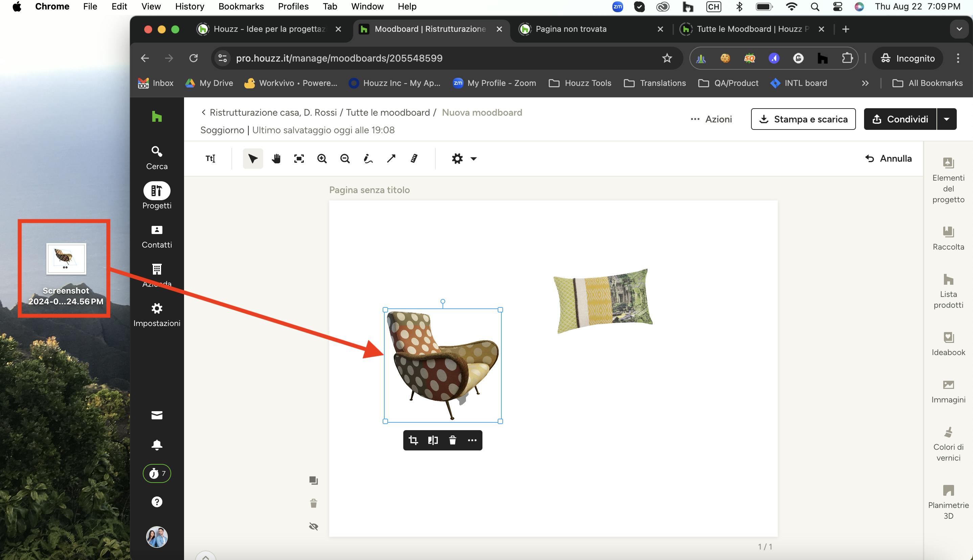Switch to the Houzz - Idee per la progettazione tab
The image size is (973, 560).
click(x=269, y=29)
